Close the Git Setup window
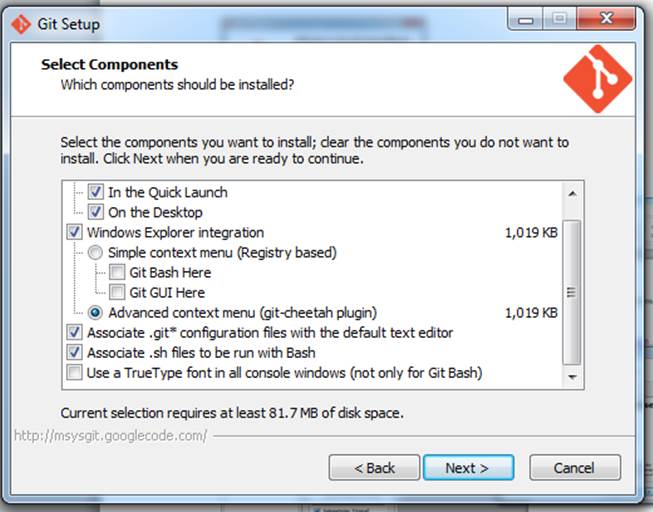This screenshot has width=653, height=512. [x=610, y=19]
